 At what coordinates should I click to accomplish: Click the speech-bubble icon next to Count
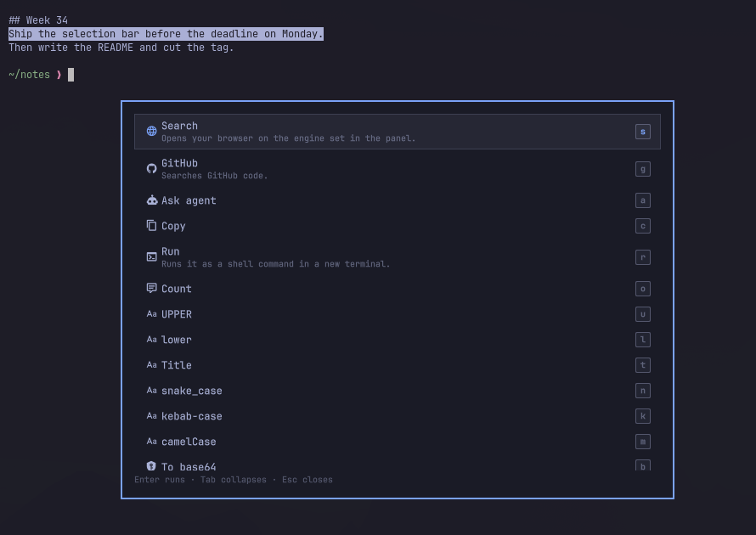151,288
